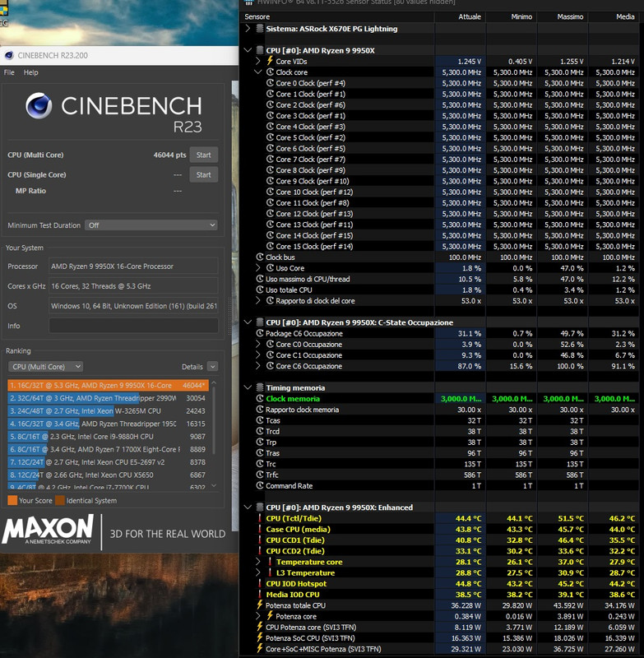This screenshot has height=658, width=644.
Task: Click the Info input field
Action: pos(133,326)
